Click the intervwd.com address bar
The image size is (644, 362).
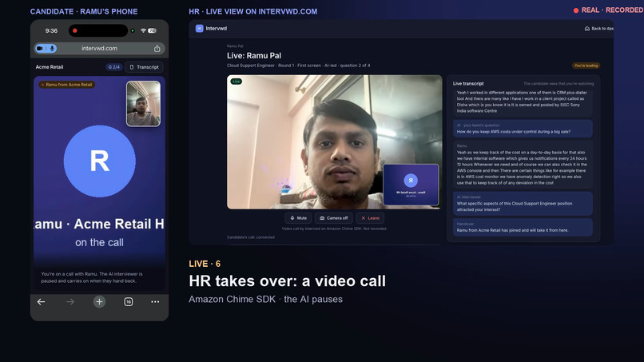click(x=99, y=49)
